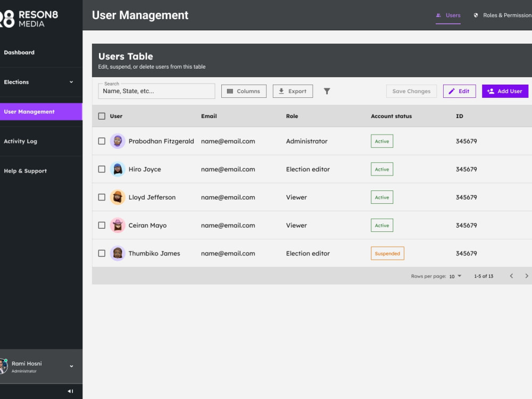Switch to Roles & Permissions tab
Image resolution: width=532 pixels, height=399 pixels.
tap(503, 15)
